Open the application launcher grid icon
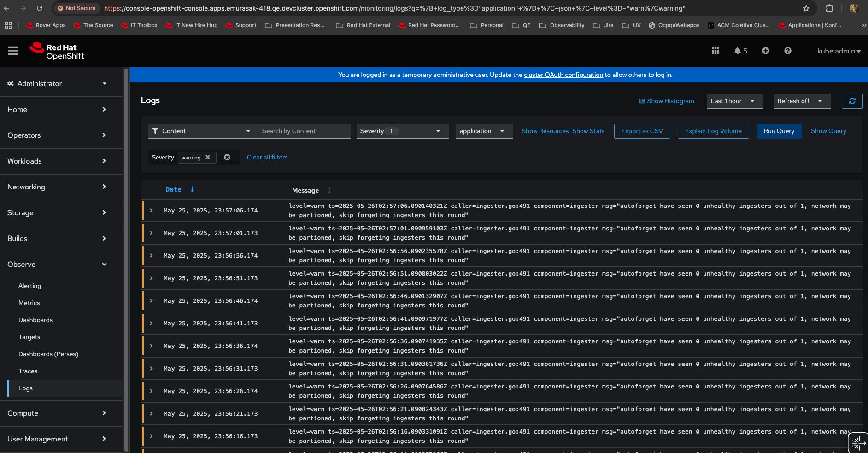The width and height of the screenshot is (868, 453). click(x=715, y=51)
